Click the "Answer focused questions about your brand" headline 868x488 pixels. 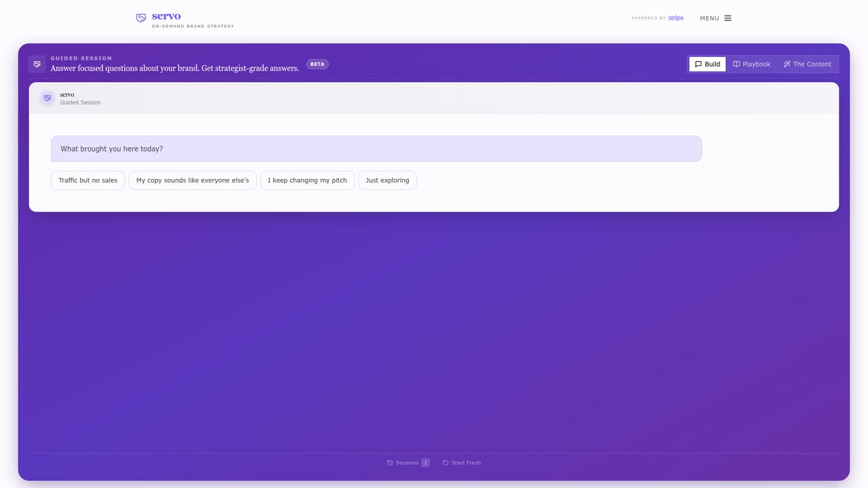[175, 68]
